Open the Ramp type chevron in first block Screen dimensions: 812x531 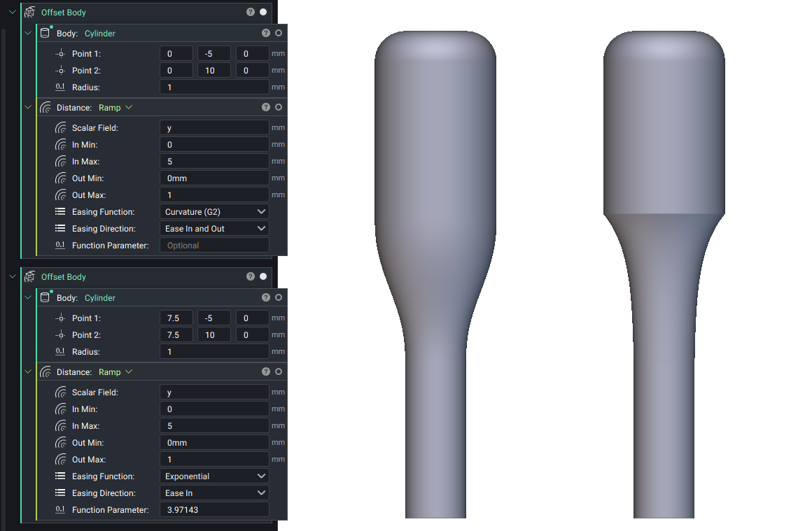(129, 107)
